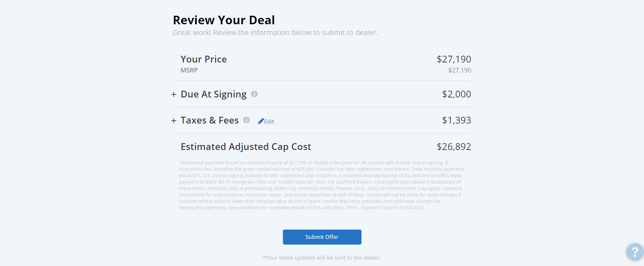Click the estimated payment disclaimer paragraph

[322, 185]
